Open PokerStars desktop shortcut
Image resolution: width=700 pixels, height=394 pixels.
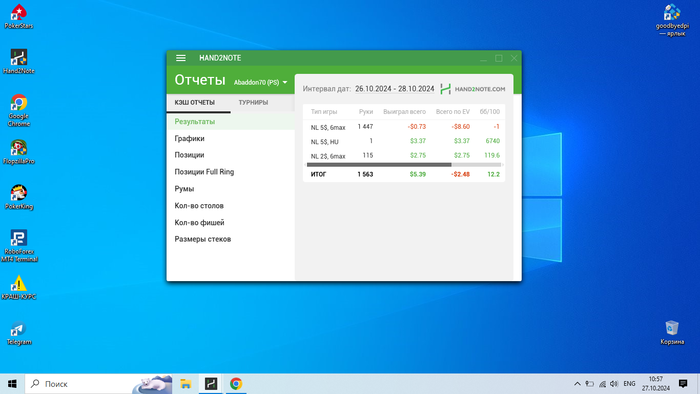19,17
